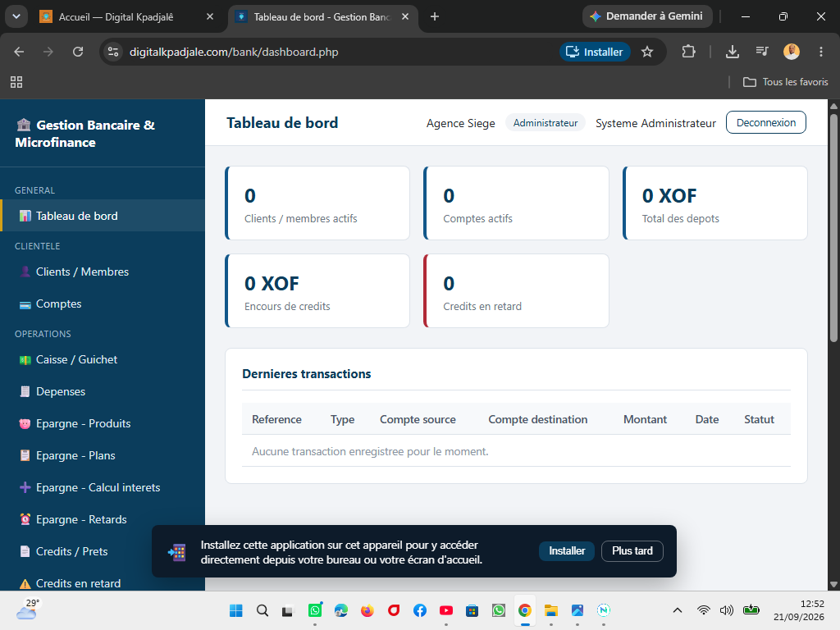
Task: Bookmark this page with the star icon
Action: click(x=647, y=52)
